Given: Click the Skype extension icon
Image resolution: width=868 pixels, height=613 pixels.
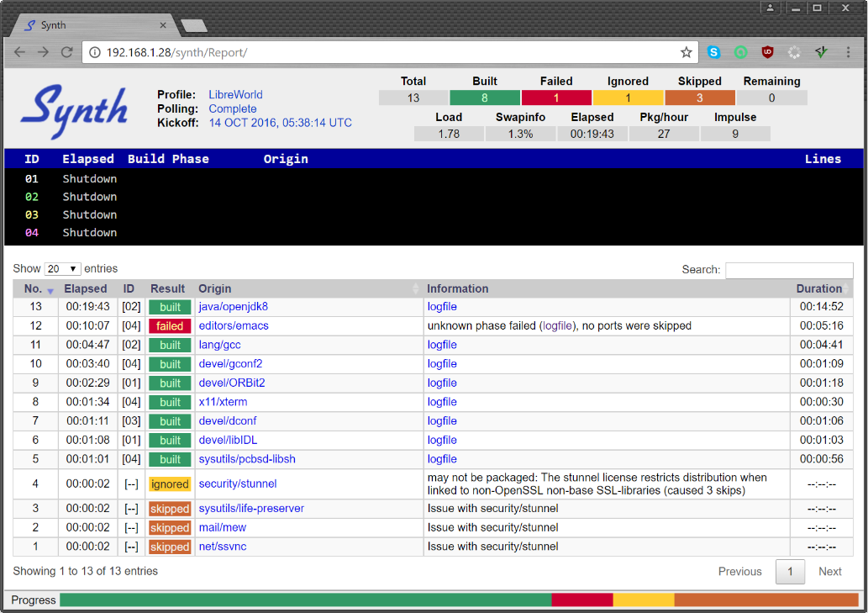Looking at the screenshot, I should point(713,52).
